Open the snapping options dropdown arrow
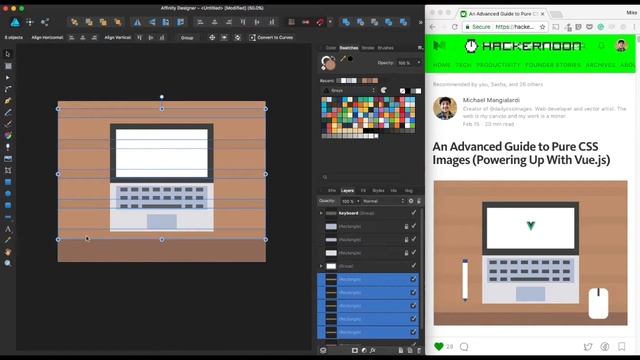 click(x=330, y=22)
